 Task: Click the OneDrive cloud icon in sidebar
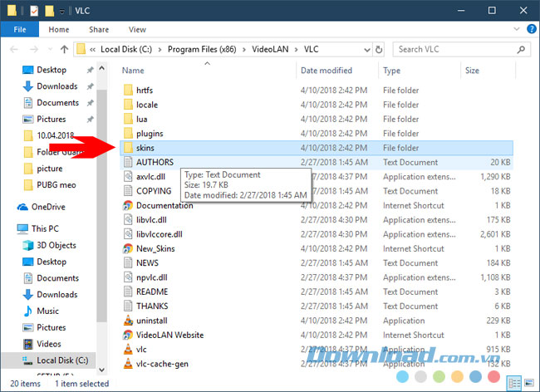[x=24, y=207]
